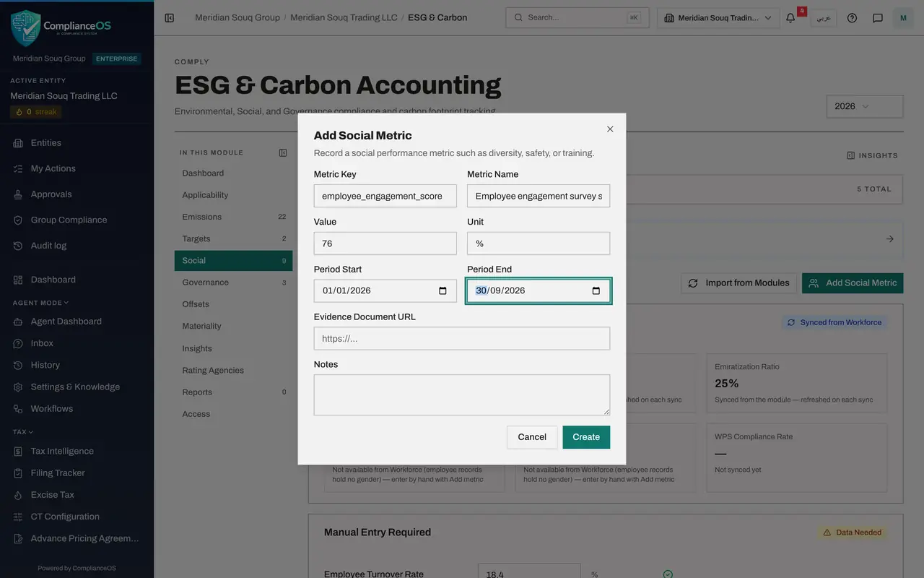
Task: Click Import from Modules button
Action: coord(738,283)
